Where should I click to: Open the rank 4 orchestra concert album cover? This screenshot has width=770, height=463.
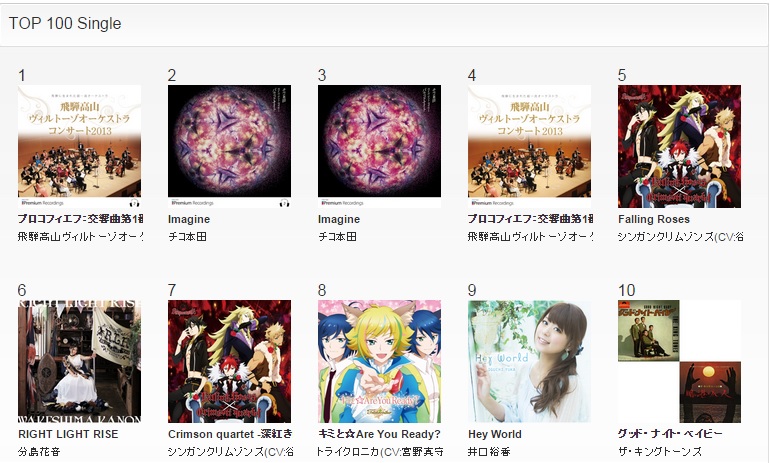pyautogui.click(x=529, y=146)
